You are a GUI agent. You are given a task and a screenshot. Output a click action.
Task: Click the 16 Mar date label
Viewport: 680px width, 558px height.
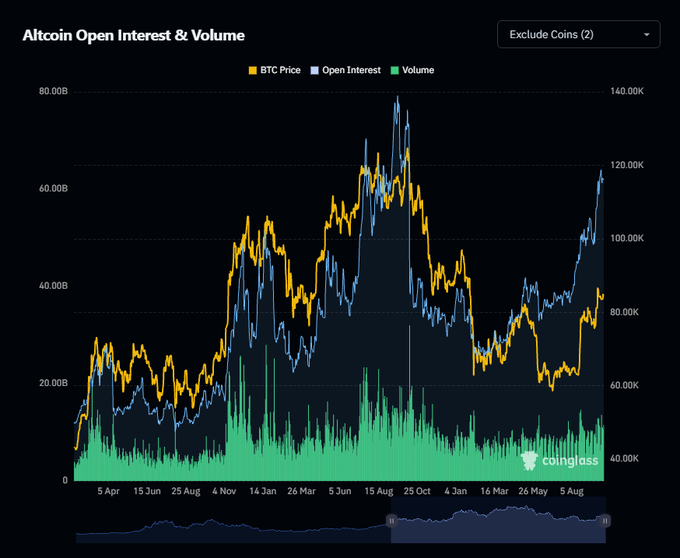(x=494, y=491)
